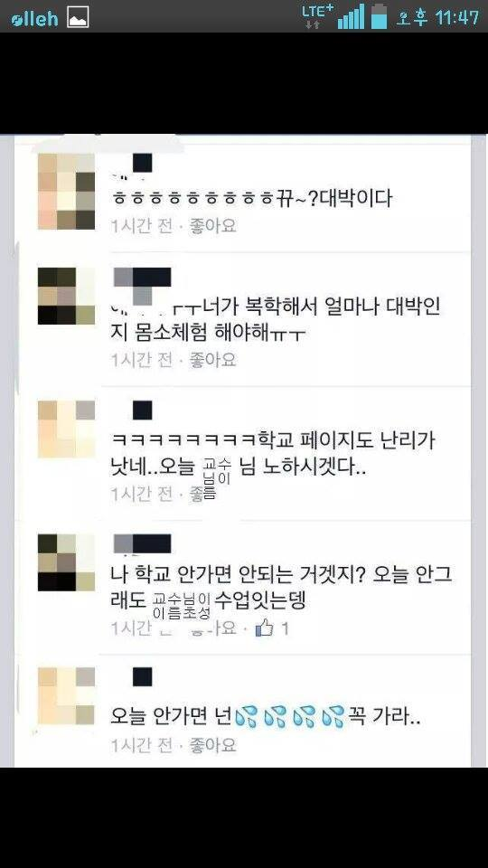The height and width of the screenshot is (868, 488).
Task: Tap redacted name above 오늘 안가면 comment
Action: (142, 677)
